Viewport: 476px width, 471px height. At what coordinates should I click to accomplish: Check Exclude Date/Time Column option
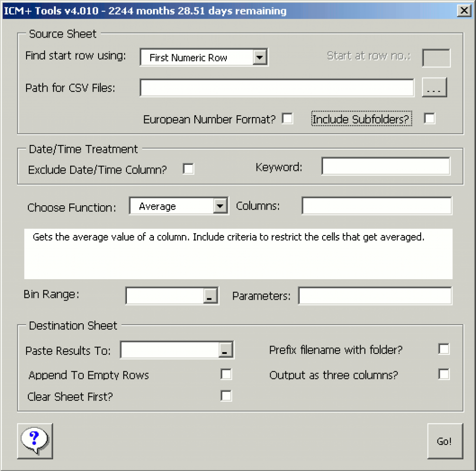tap(188, 169)
